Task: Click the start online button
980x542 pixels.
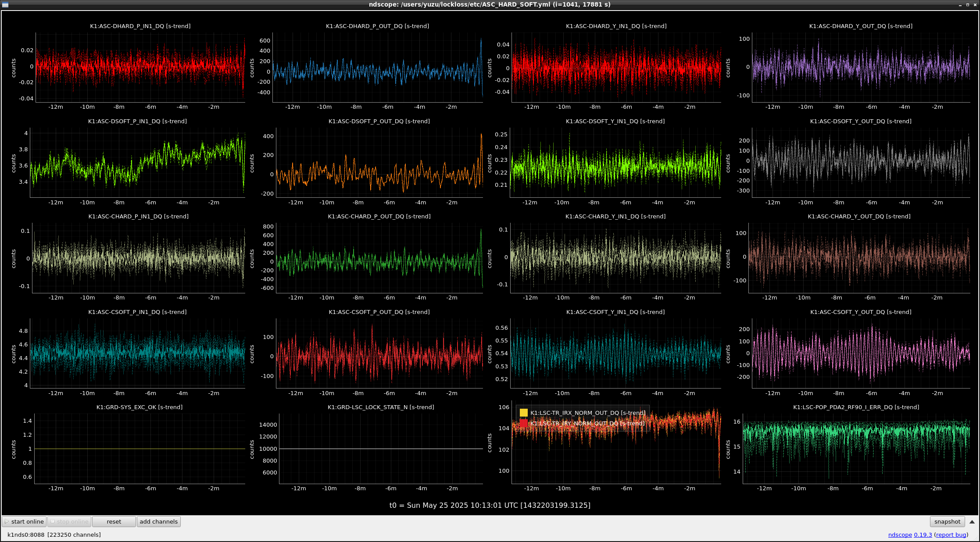Action: 24,521
